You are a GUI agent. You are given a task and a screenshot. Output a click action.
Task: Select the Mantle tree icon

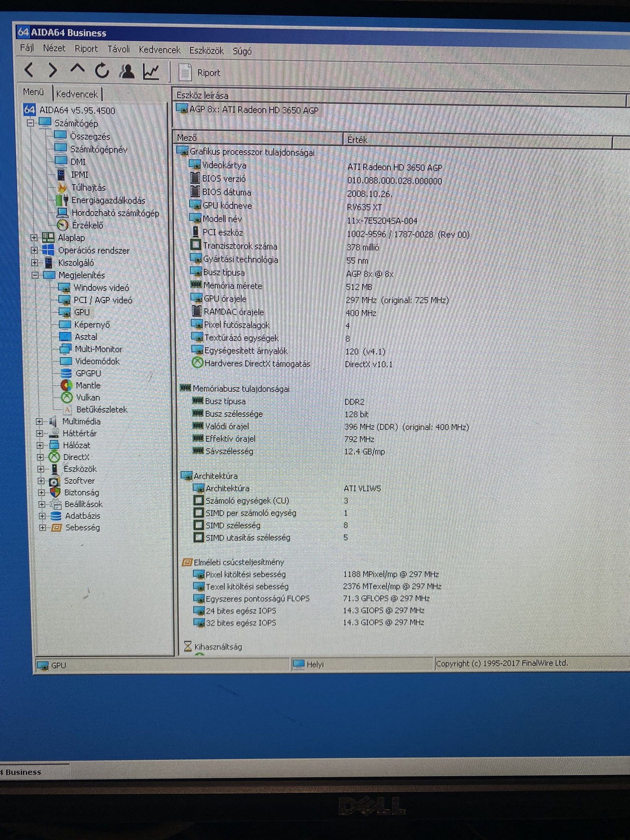67,385
